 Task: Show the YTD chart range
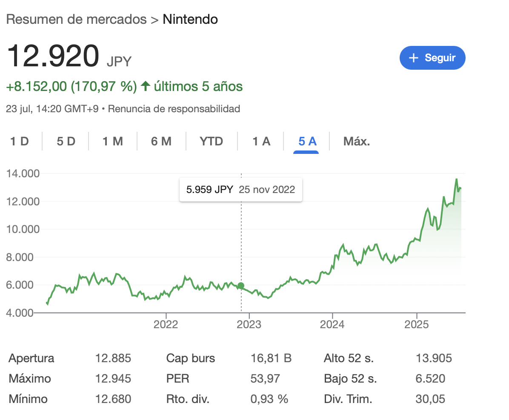212,141
